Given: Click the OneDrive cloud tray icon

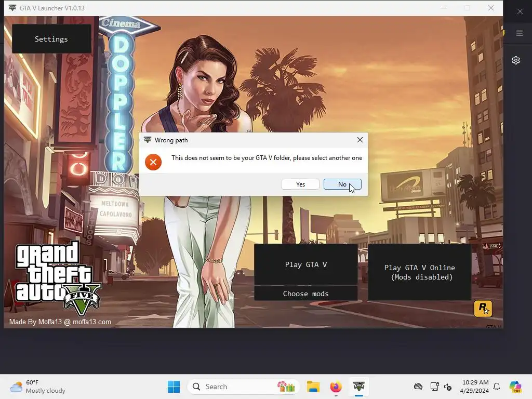Looking at the screenshot, I should 418,387.
